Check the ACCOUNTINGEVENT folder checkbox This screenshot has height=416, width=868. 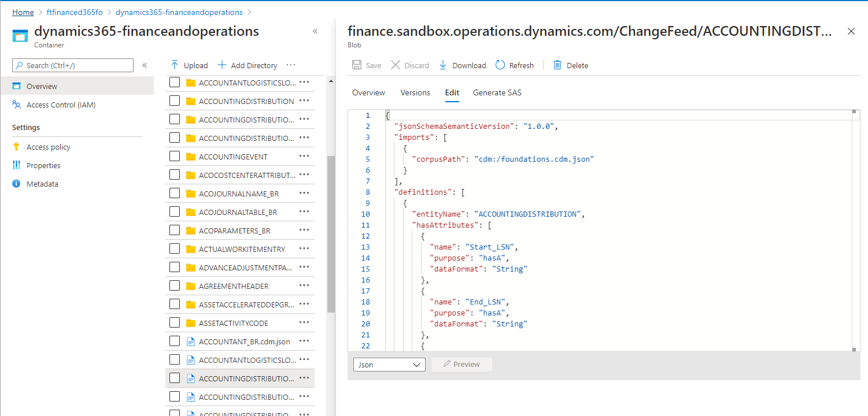click(x=174, y=156)
